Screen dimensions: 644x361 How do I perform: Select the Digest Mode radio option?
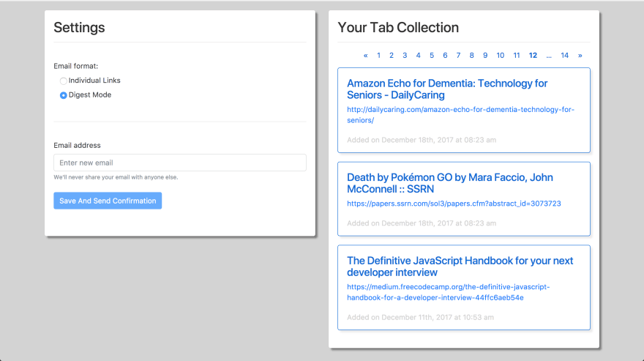click(63, 95)
